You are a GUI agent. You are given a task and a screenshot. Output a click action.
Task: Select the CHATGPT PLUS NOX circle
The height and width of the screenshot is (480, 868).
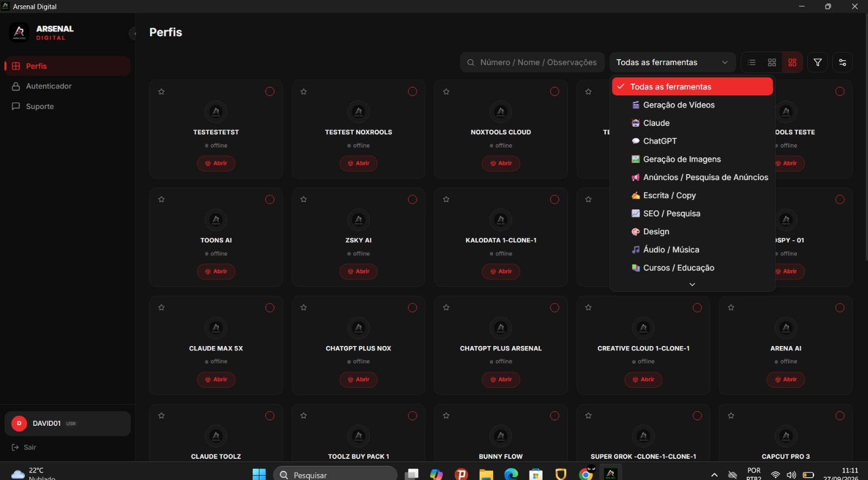point(412,308)
